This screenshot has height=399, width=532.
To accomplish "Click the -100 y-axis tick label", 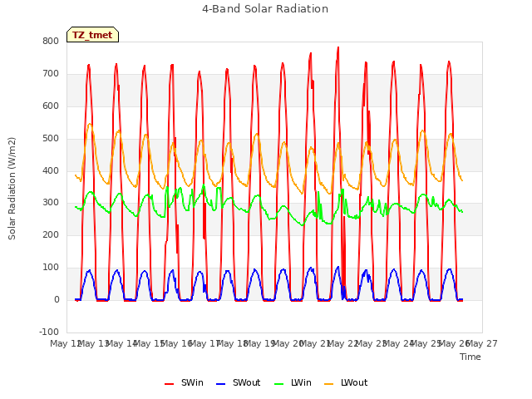I will pyautogui.click(x=49, y=332).
